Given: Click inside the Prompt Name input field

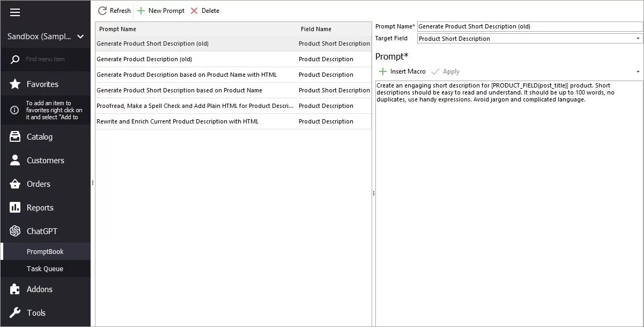Looking at the screenshot, I should coord(530,26).
